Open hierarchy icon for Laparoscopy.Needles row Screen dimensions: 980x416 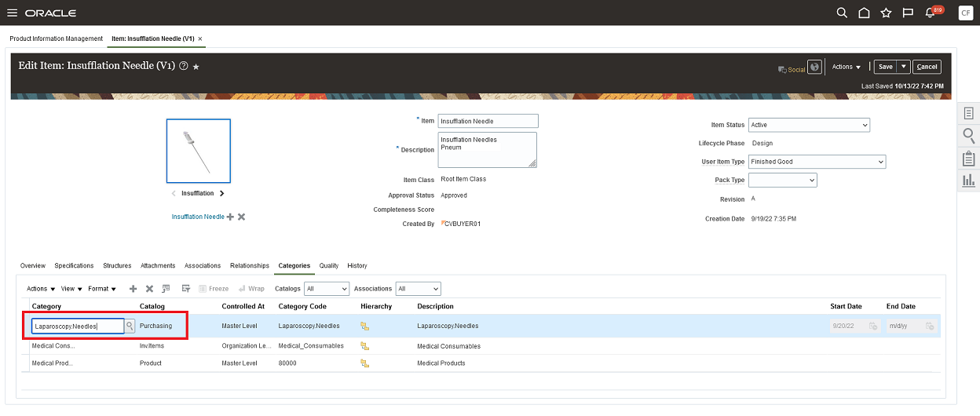tap(364, 326)
